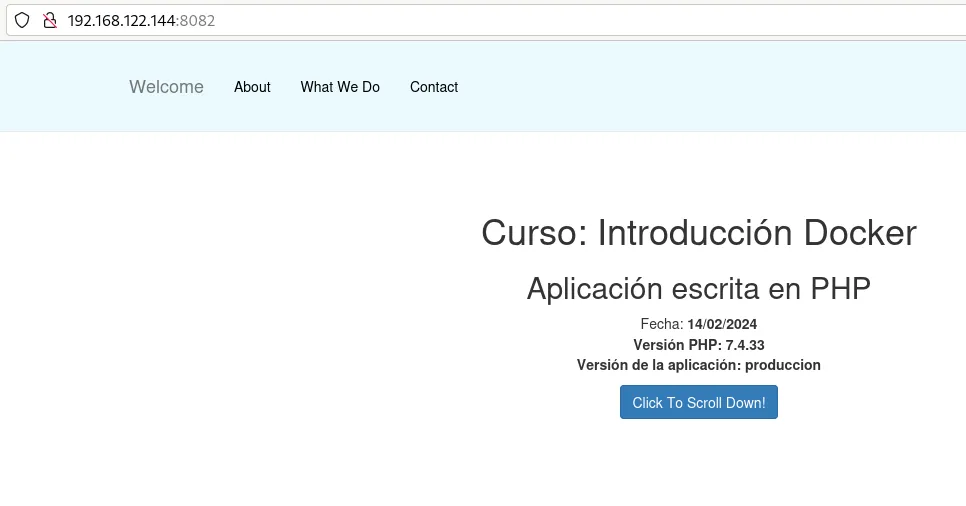Click the Versión PHP: label text
Image resolution: width=966 pixels, height=506 pixels.
(x=677, y=345)
